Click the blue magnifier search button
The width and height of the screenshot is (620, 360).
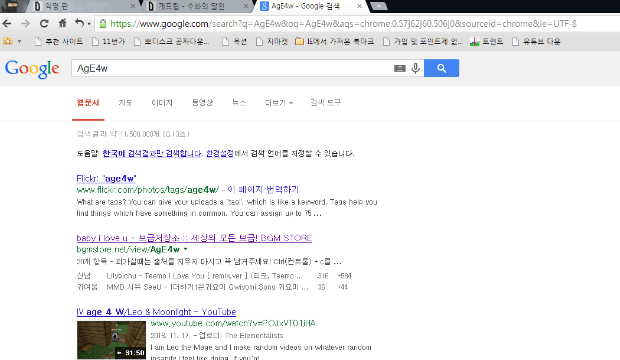[441, 68]
